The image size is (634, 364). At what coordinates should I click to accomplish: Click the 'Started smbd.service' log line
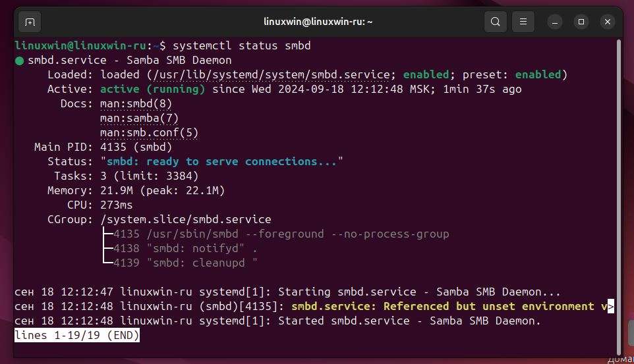tap(277, 321)
